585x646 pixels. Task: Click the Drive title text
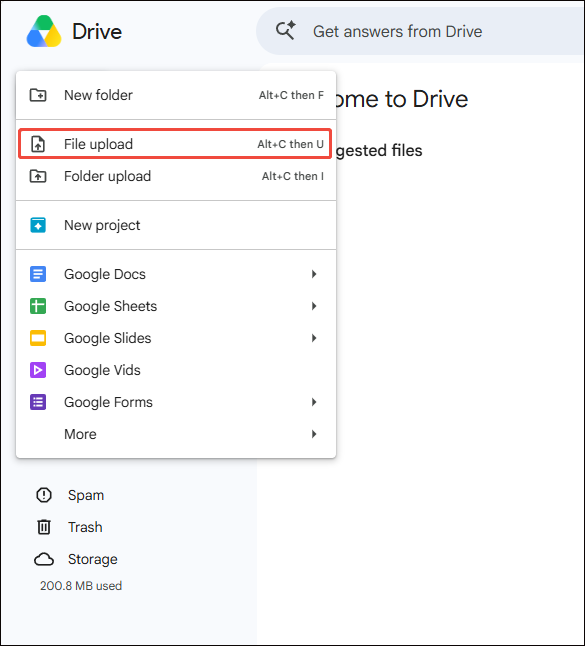[x=97, y=32]
